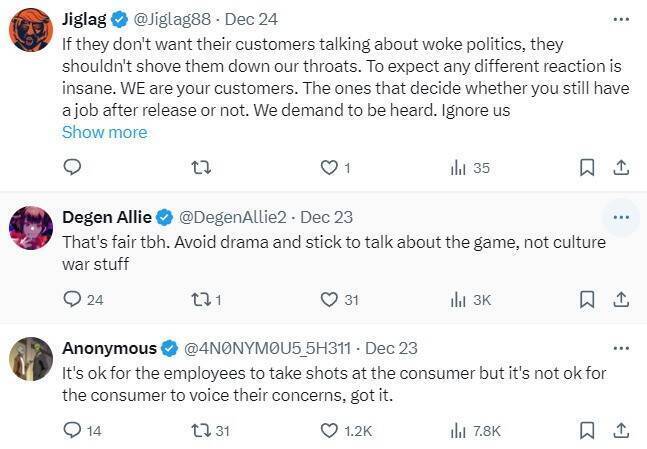
Task: Reply to the Anonymous tweet
Action: [71, 430]
